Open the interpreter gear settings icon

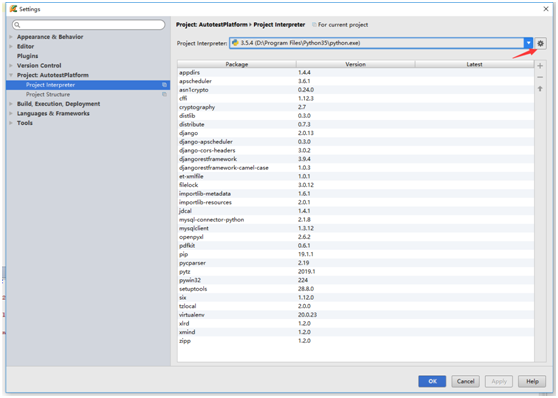point(540,43)
